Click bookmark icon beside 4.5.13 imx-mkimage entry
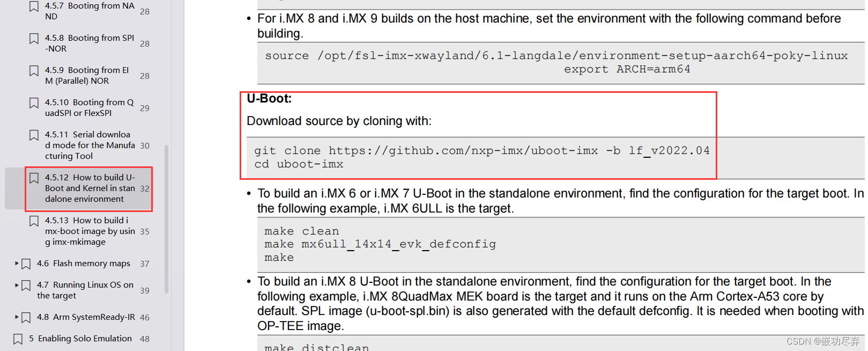The width and height of the screenshot is (868, 351). [33, 221]
